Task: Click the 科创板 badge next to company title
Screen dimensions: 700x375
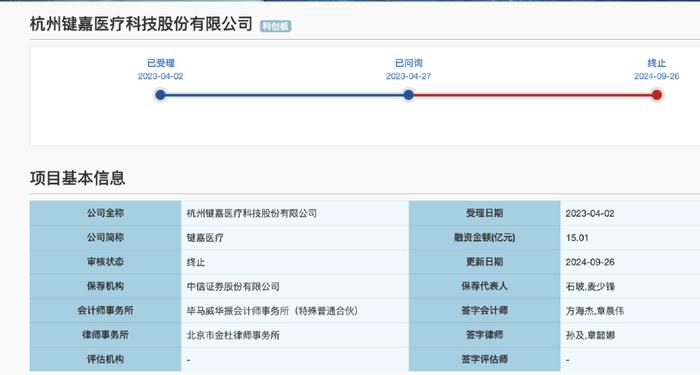Action: pos(275,26)
